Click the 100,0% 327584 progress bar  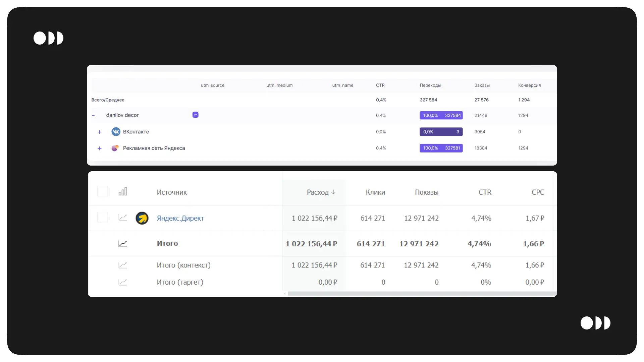(441, 115)
